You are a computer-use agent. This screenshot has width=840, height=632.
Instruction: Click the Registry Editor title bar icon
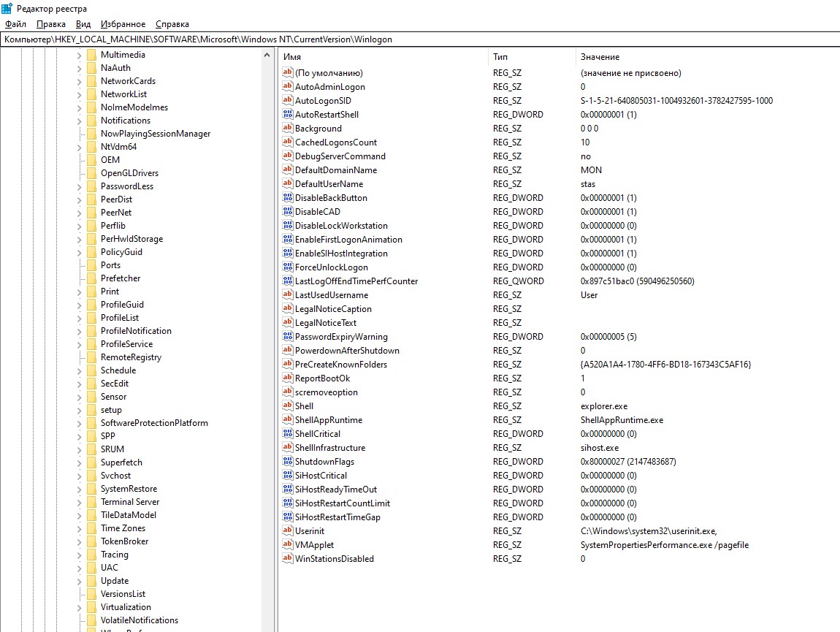coord(7,9)
